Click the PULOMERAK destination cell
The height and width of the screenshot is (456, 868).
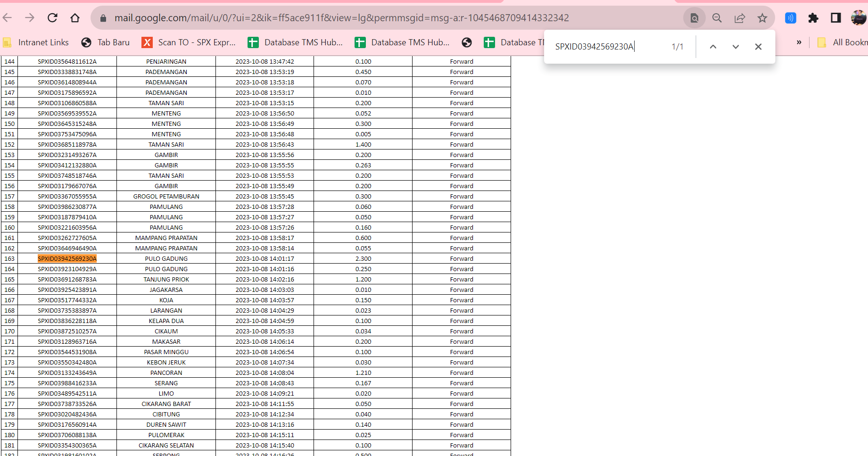pos(166,435)
